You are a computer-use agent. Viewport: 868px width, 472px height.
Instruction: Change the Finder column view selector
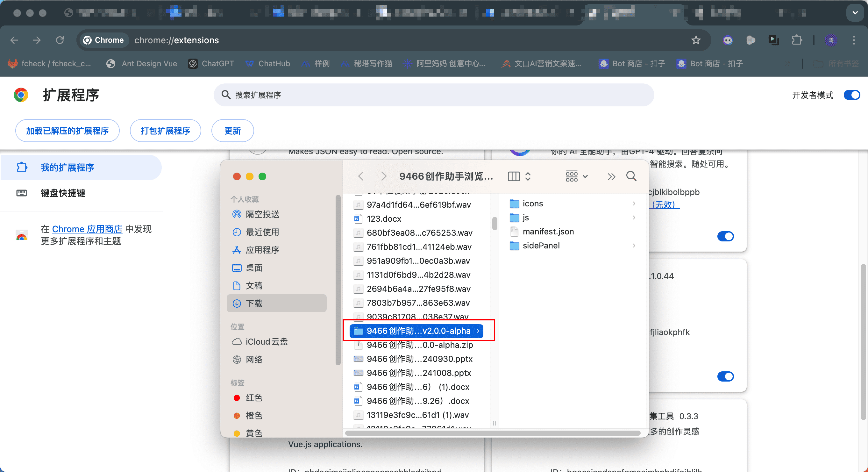519,176
